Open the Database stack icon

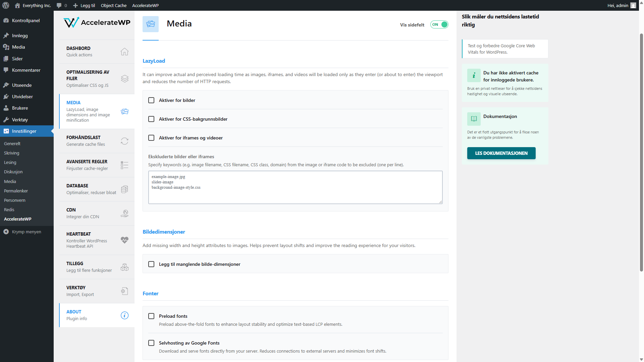pos(124,189)
